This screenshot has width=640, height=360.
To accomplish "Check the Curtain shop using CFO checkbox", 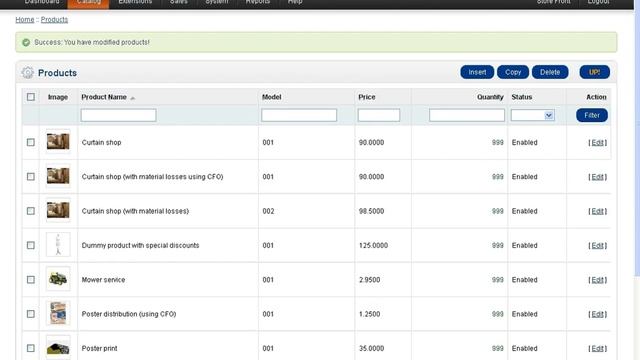I will (31, 176).
